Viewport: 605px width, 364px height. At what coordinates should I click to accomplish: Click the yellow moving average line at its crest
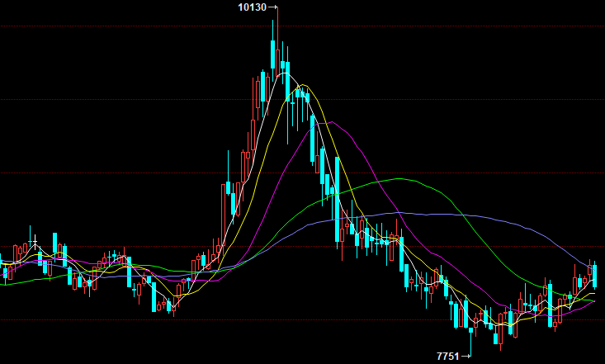[304, 86]
